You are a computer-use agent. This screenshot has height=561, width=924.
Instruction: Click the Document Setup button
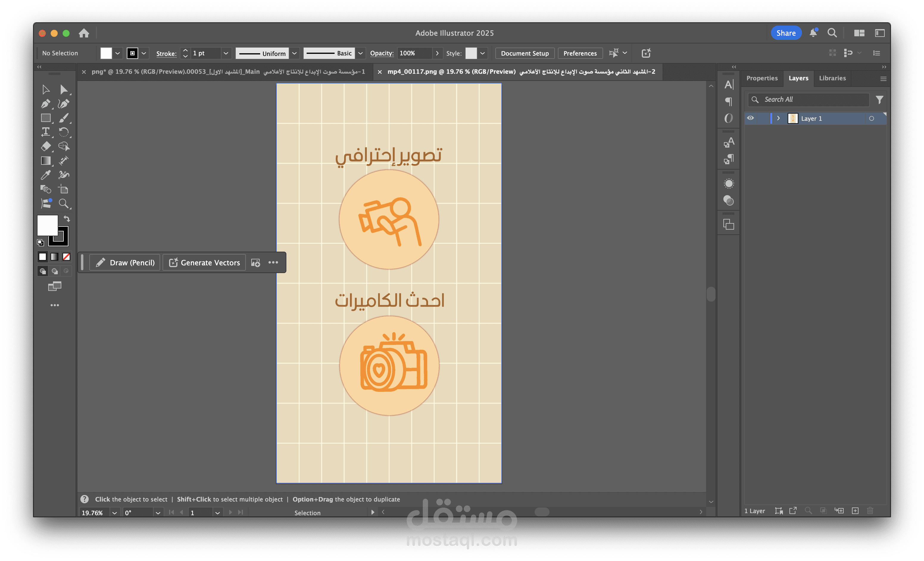[x=525, y=53]
